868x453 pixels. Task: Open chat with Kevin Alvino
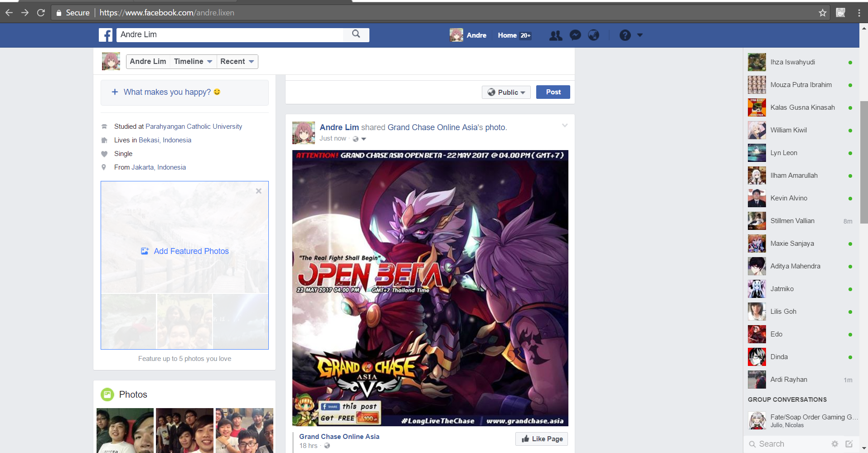[x=801, y=198]
